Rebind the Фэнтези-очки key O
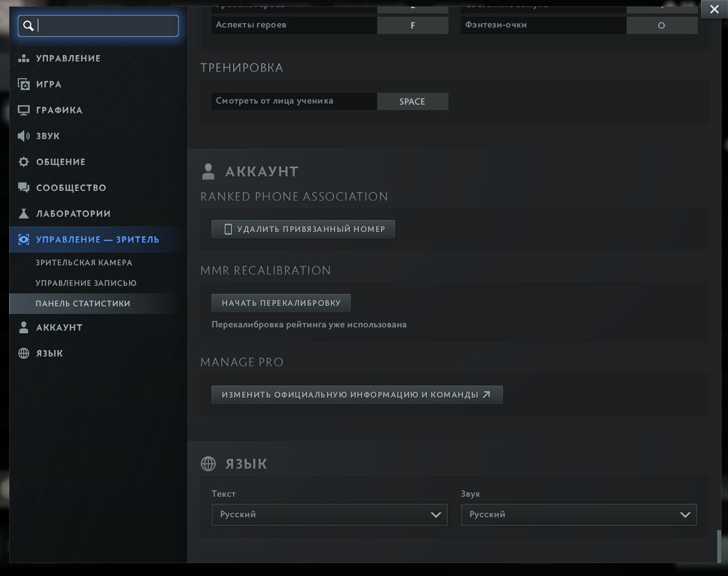This screenshot has width=728, height=576. (662, 25)
